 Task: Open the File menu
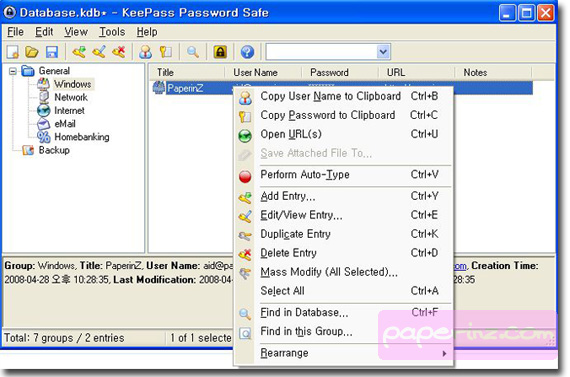pos(15,32)
